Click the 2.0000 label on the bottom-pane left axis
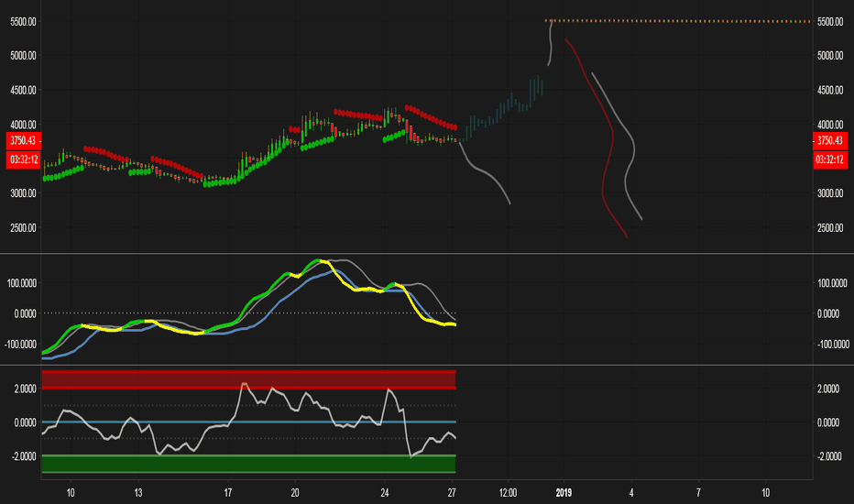Viewport: 854px width, 504px height. coord(25,389)
